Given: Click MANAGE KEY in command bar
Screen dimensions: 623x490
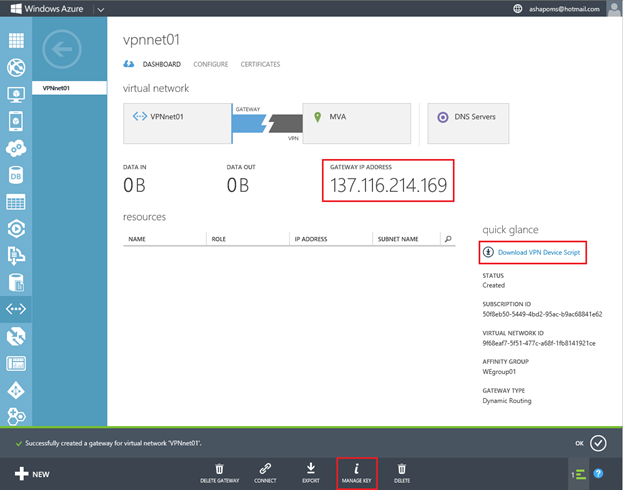Looking at the screenshot, I should [x=356, y=474].
